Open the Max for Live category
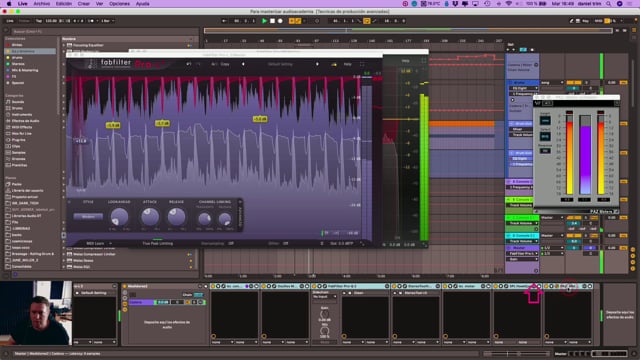Screen dimensions: 640x360 click(22, 133)
